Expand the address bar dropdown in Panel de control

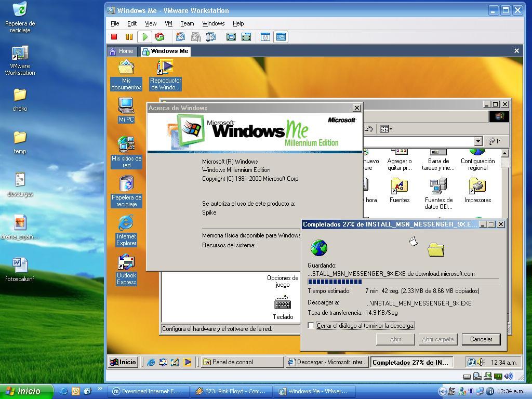[x=478, y=141]
